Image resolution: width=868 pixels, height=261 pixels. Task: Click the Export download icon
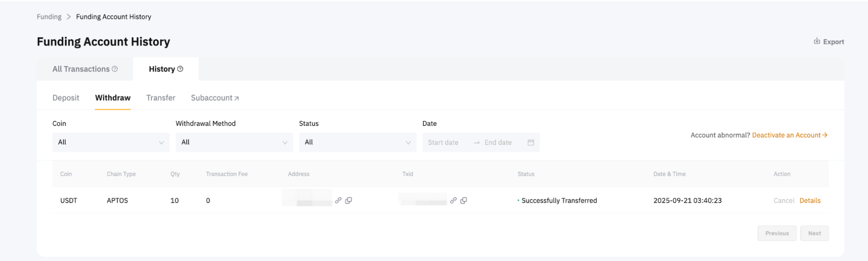click(x=817, y=41)
